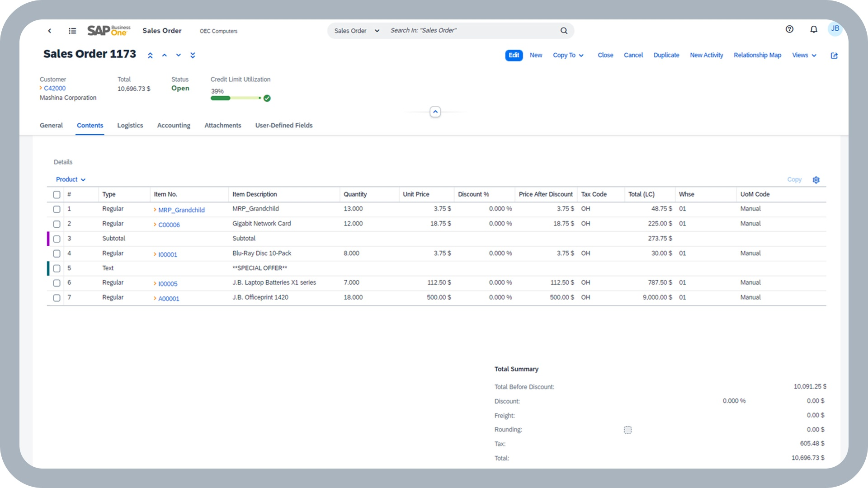Open the Sales Order search scope dropdown
Image resolution: width=868 pixels, height=488 pixels.
click(357, 31)
